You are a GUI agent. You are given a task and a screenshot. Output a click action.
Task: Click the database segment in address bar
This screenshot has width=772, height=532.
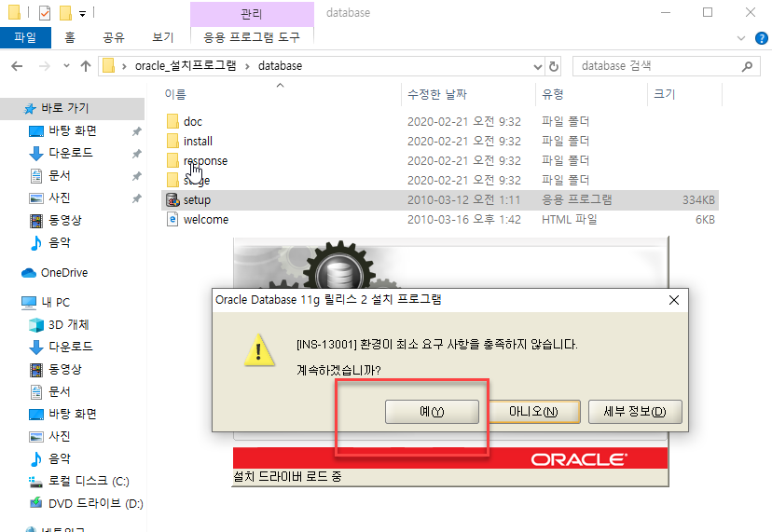point(280,66)
